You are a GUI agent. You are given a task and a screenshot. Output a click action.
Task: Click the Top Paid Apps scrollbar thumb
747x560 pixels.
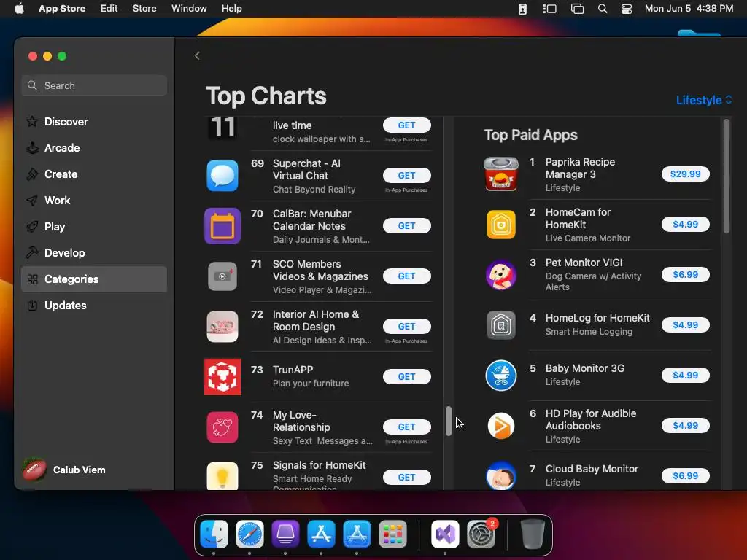click(727, 176)
